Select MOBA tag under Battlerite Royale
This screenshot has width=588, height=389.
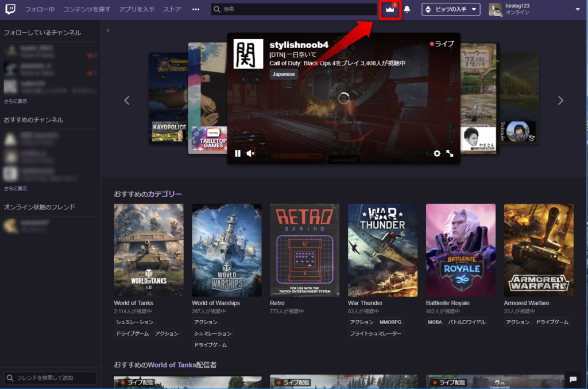(x=435, y=322)
